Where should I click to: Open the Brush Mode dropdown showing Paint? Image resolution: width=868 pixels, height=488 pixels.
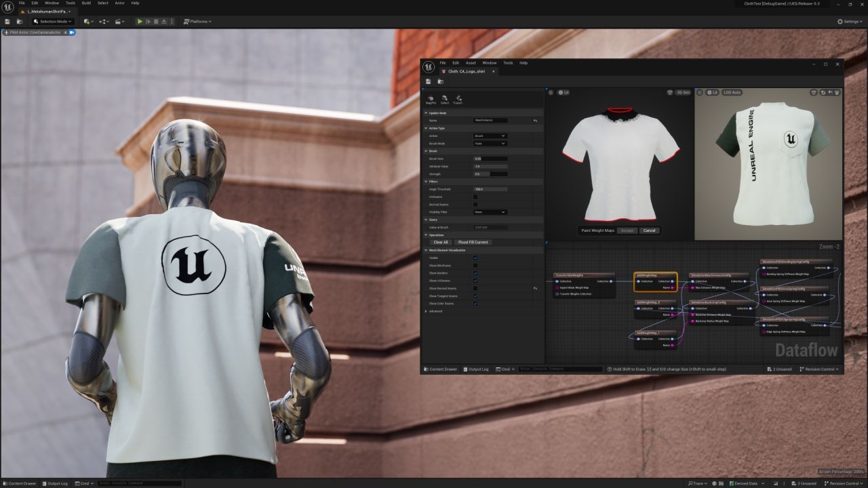coord(490,143)
